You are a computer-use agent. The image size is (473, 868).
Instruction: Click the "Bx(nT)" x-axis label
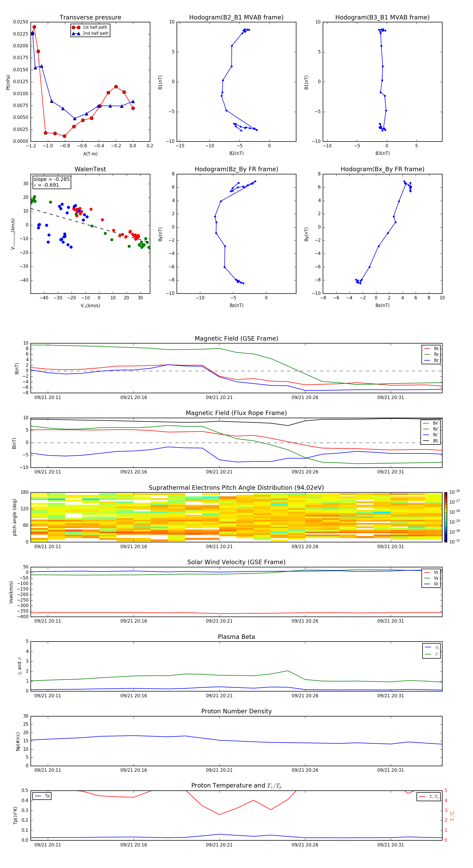[382, 305]
